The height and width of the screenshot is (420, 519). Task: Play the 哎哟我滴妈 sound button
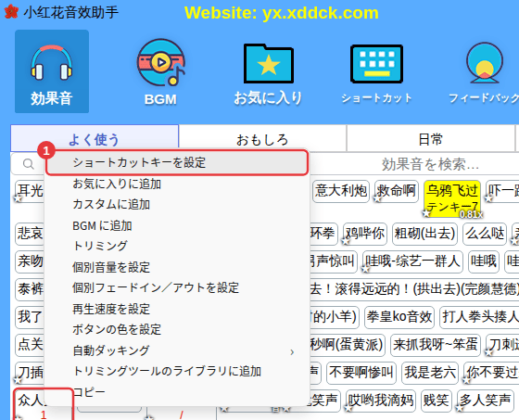click(381, 401)
